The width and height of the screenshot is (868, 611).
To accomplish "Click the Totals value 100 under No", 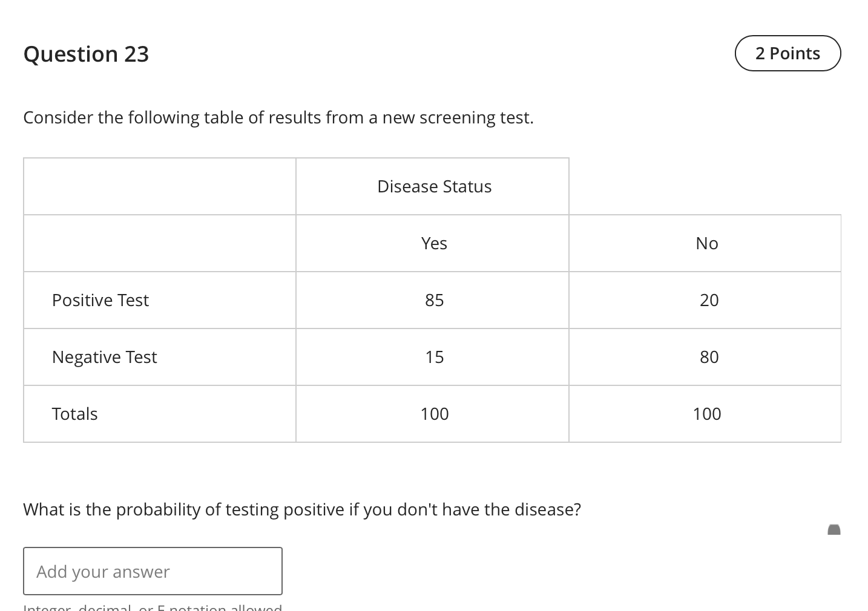I will [707, 413].
